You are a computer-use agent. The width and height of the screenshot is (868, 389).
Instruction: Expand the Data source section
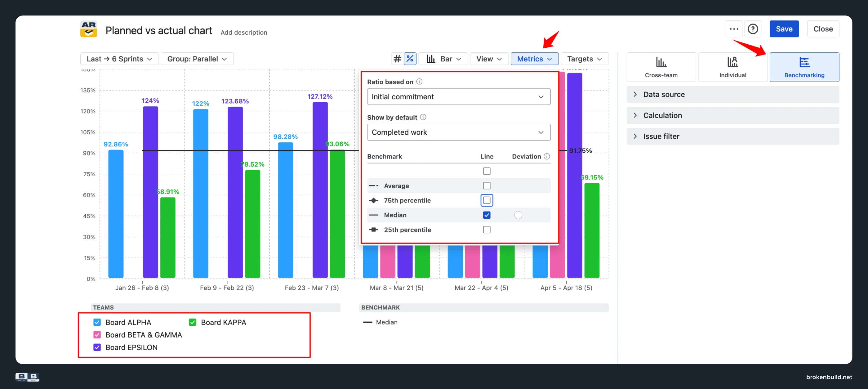point(732,94)
